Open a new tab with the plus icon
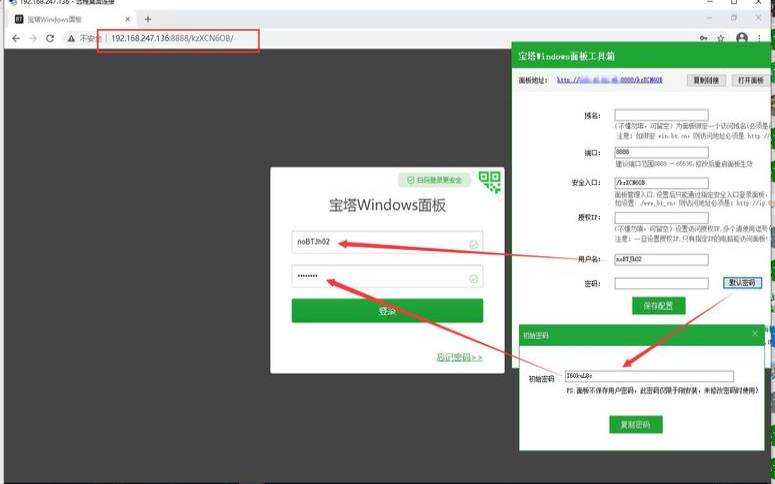775x484 pixels. (148, 19)
